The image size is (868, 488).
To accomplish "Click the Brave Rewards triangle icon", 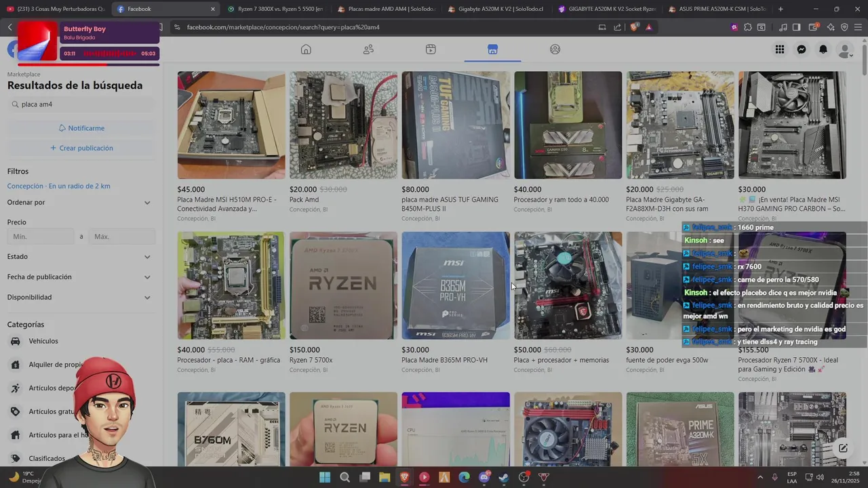I will pos(649,27).
